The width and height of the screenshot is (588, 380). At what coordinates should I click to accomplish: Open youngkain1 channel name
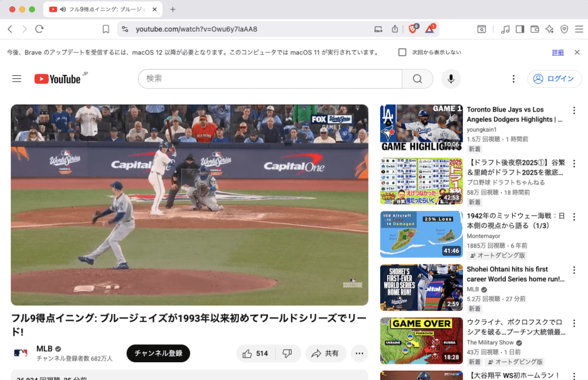click(482, 129)
